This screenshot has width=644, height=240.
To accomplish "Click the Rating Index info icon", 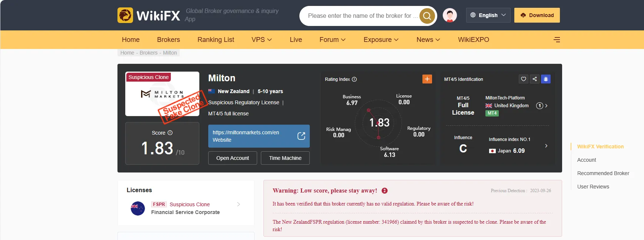I will click(354, 79).
